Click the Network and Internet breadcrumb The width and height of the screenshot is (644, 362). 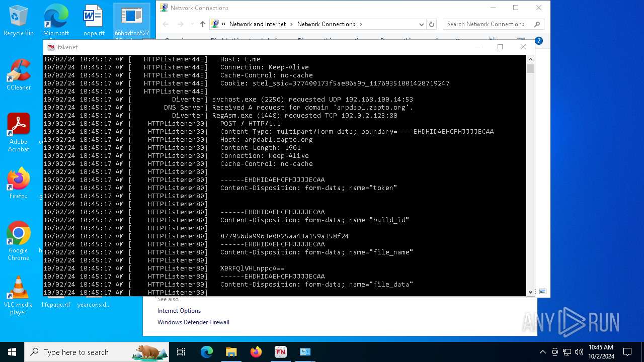[258, 24]
